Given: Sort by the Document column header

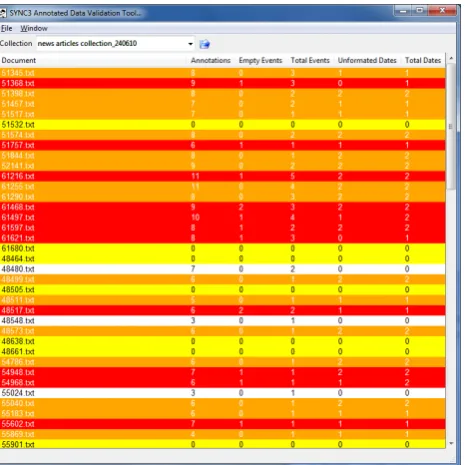Looking at the screenshot, I should 93,60.
